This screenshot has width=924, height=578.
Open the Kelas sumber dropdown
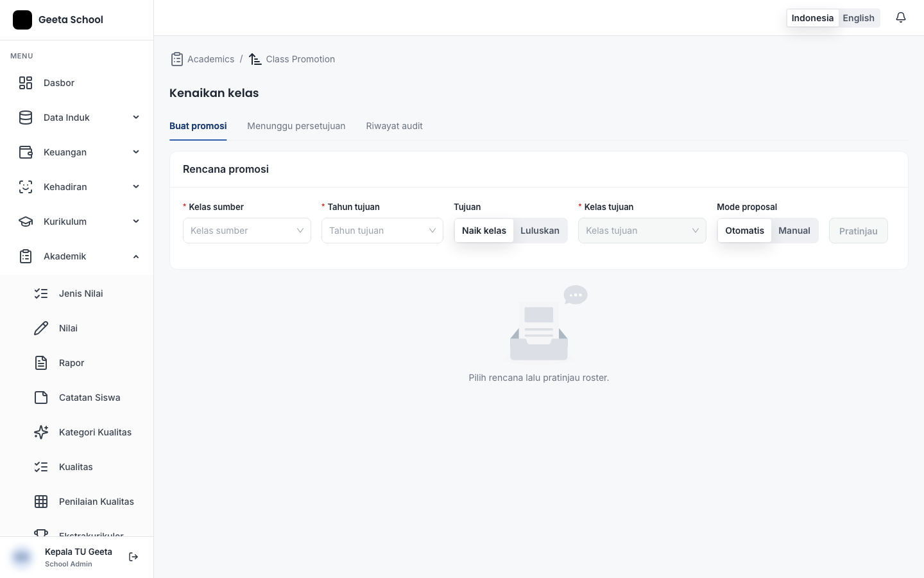[x=247, y=231]
